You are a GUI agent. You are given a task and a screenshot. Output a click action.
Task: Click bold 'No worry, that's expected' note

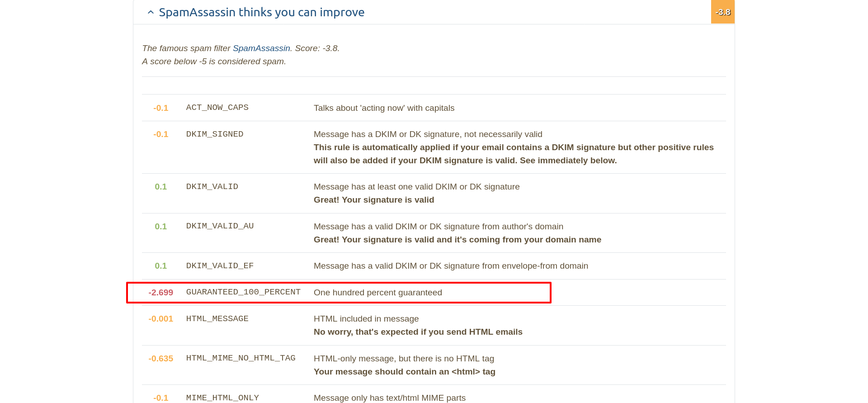pyautogui.click(x=418, y=332)
